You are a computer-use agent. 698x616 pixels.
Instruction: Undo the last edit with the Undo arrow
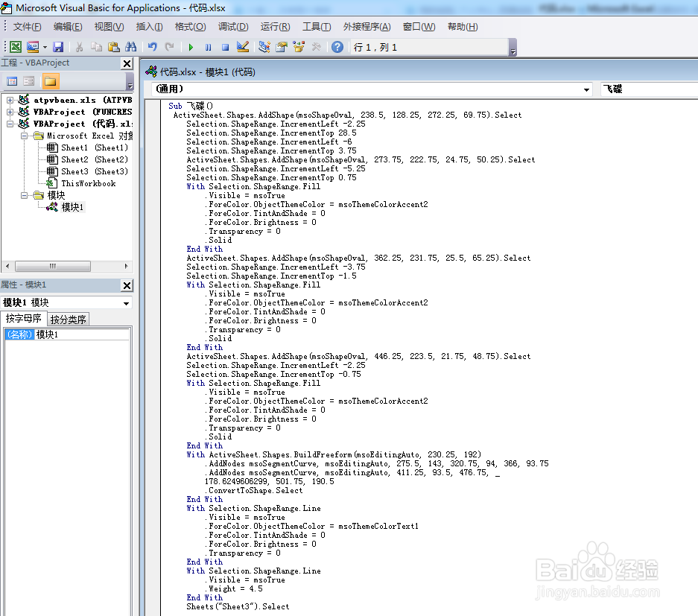tap(152, 47)
